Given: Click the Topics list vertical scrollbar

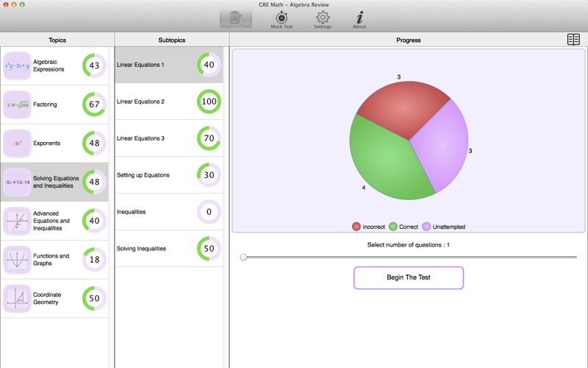Looking at the screenshot, I should coord(111,208).
